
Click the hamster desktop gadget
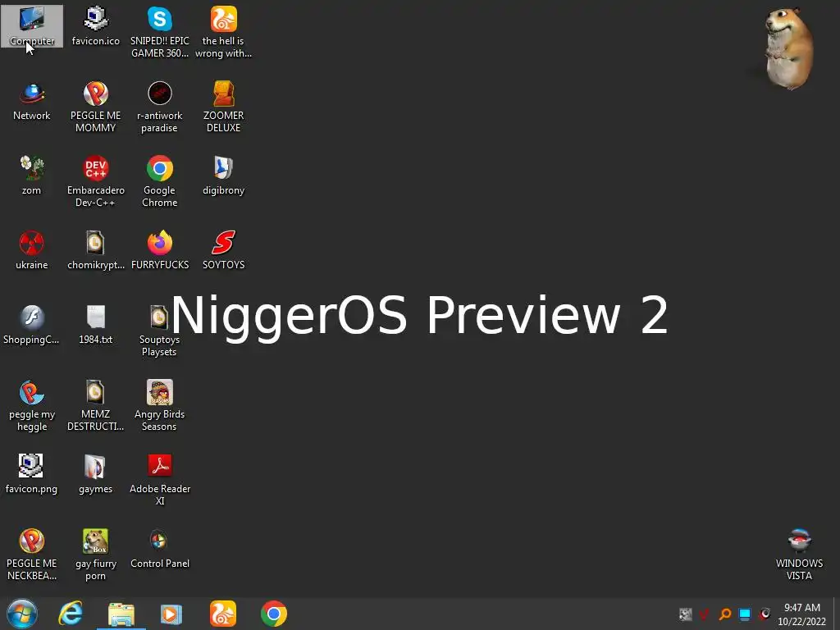[790, 48]
